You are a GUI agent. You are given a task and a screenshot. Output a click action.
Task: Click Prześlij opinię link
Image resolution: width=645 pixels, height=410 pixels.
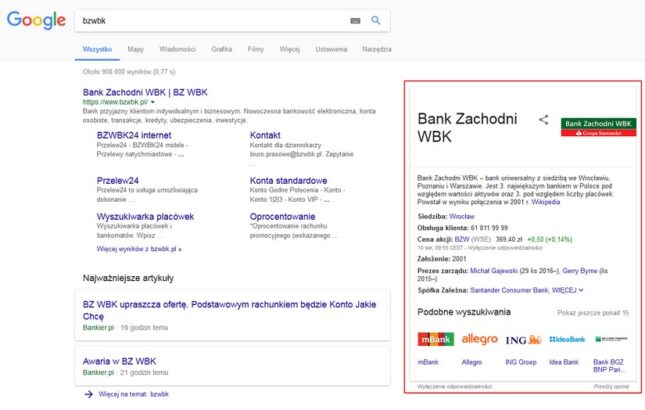click(611, 387)
